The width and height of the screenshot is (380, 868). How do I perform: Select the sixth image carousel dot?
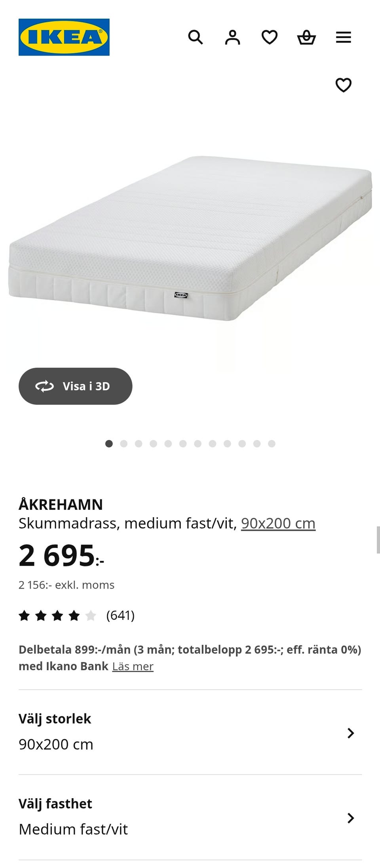[183, 444]
